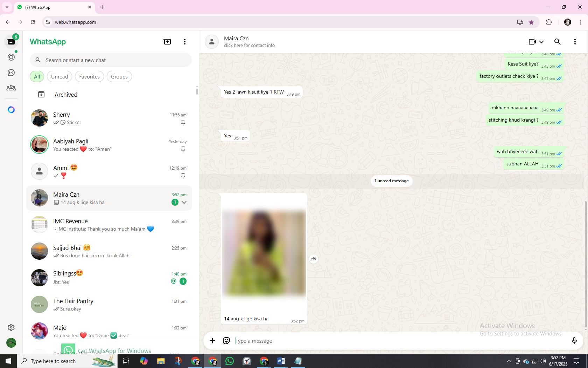Viewport: 588px width, 368px height.
Task: Open your profile avatar in the sidebar
Action: (11, 343)
